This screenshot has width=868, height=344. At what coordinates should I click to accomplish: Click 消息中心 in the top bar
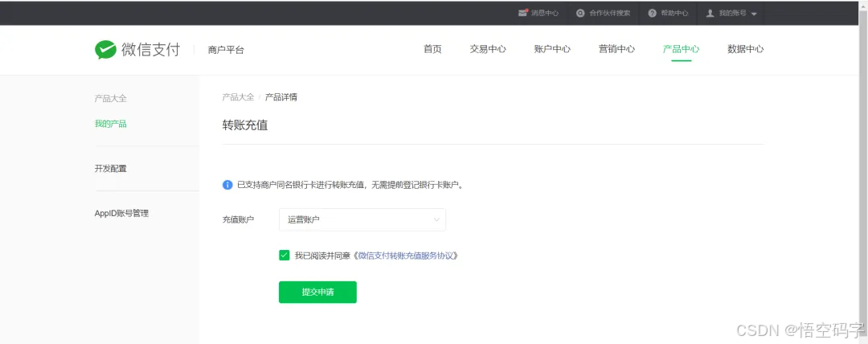pyautogui.click(x=545, y=13)
